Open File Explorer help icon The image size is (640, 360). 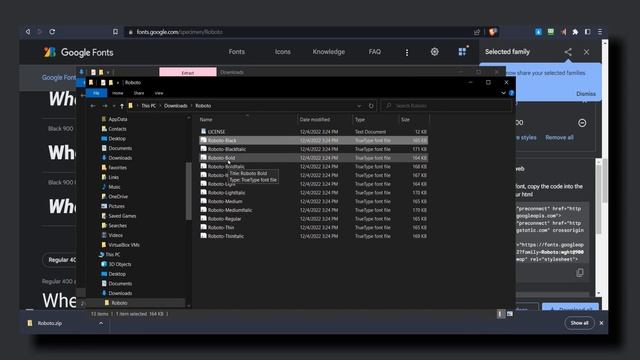tap(511, 93)
